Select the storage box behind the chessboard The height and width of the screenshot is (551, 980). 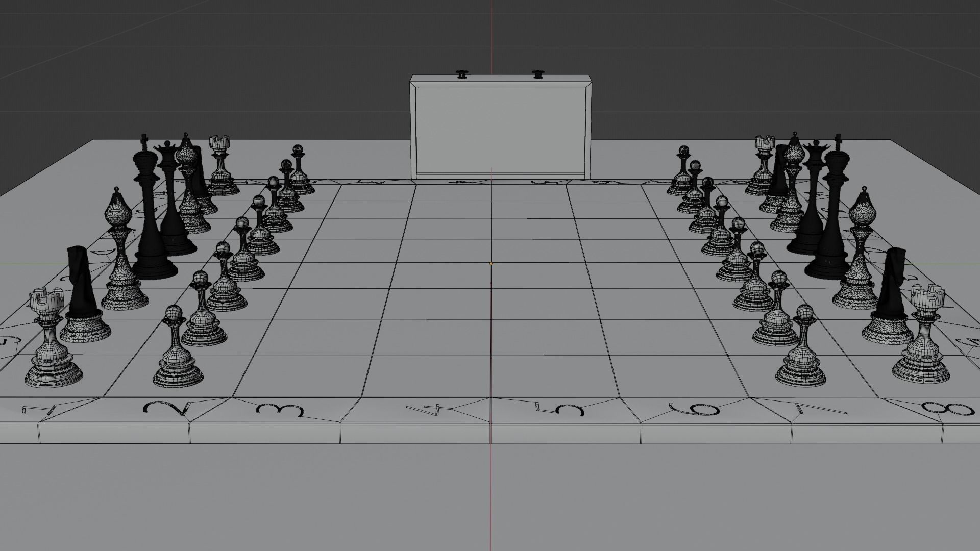tap(501, 127)
